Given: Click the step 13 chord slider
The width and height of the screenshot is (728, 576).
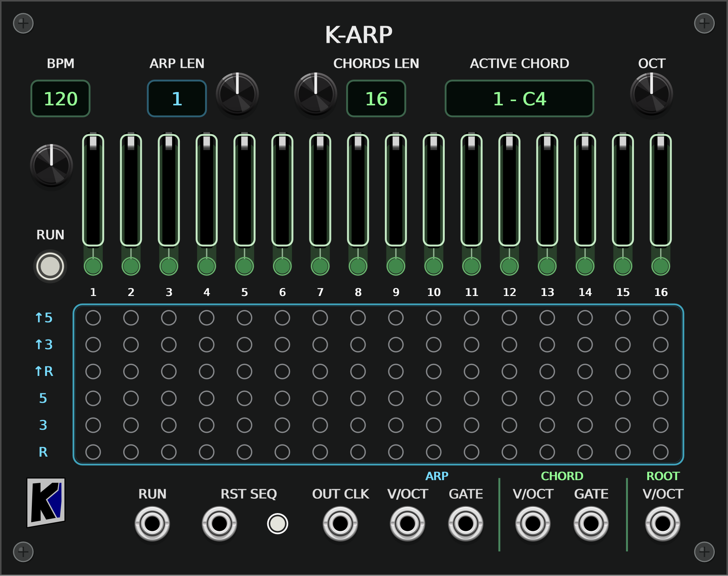Looking at the screenshot, I should point(547,190).
